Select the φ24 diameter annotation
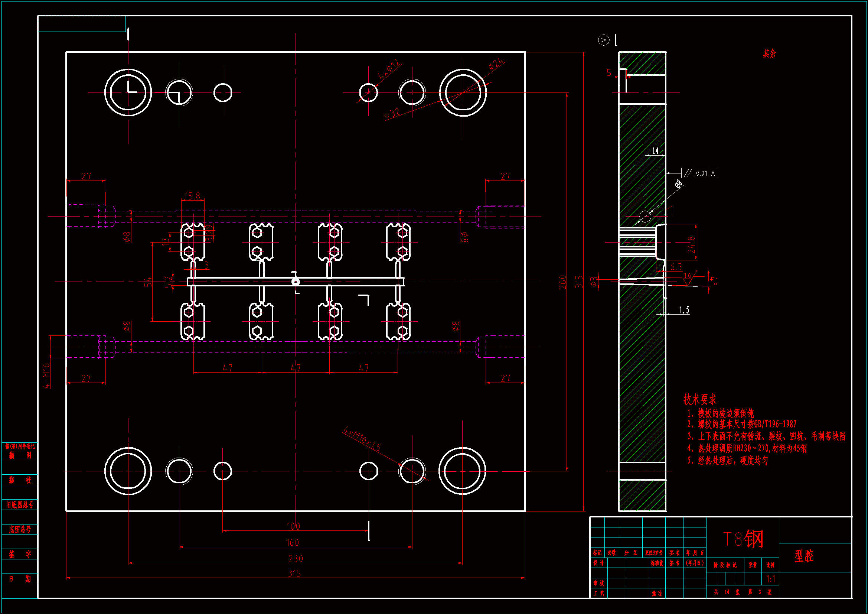The image size is (868, 614). 496,64
